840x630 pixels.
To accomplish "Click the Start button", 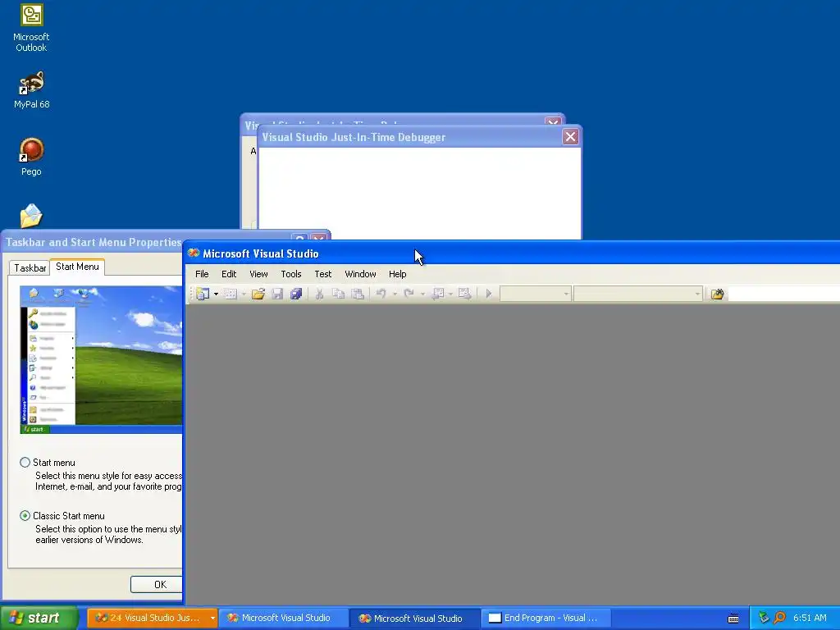I will pos(39,618).
